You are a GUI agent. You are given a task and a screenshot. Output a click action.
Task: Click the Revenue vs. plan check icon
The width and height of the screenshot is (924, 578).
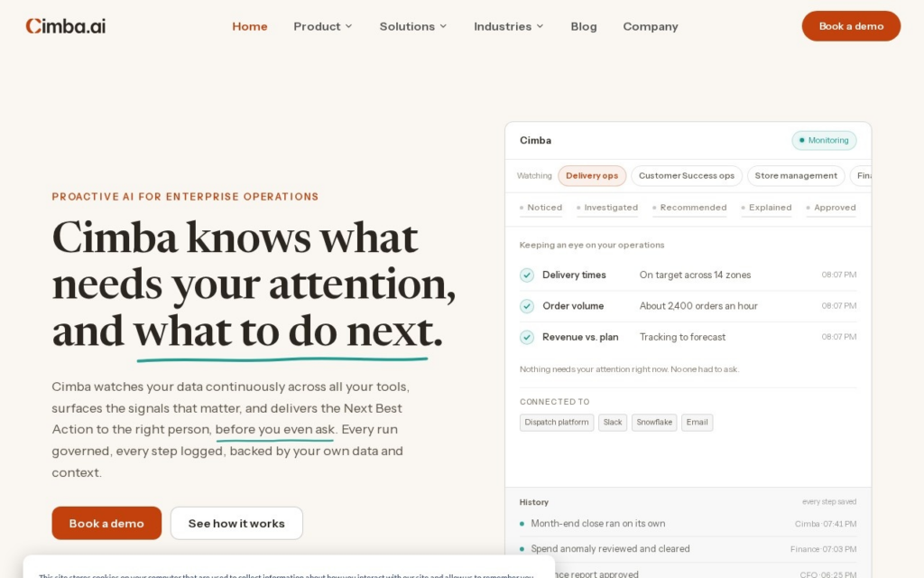point(527,338)
